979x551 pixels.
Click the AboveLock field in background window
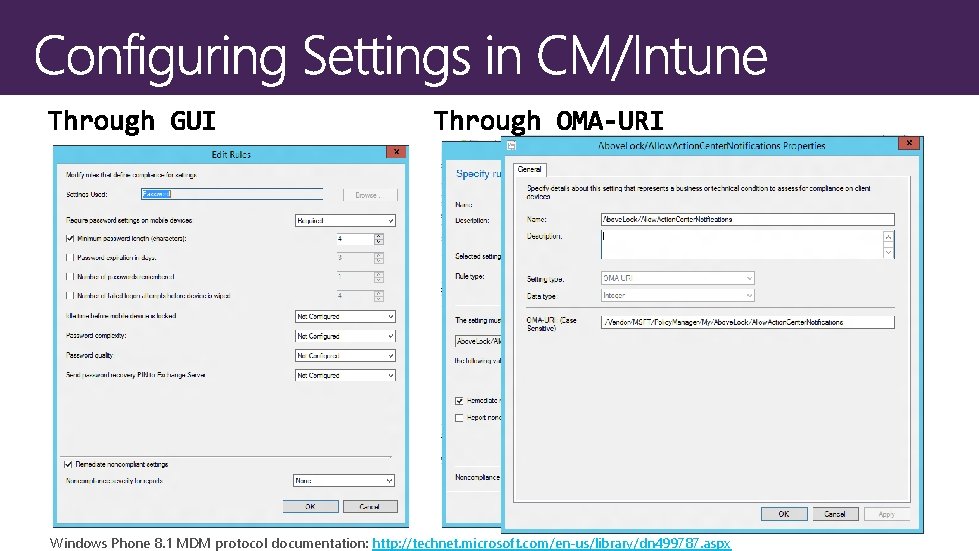(479, 341)
